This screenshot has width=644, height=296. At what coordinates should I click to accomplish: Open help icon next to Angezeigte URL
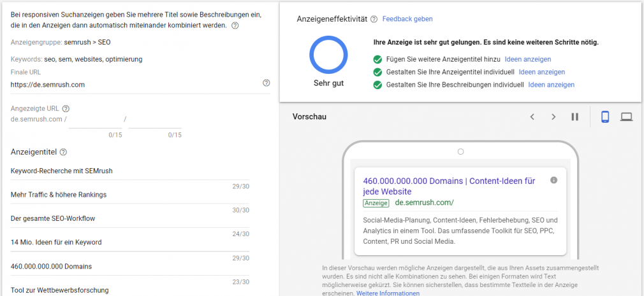pos(66,109)
